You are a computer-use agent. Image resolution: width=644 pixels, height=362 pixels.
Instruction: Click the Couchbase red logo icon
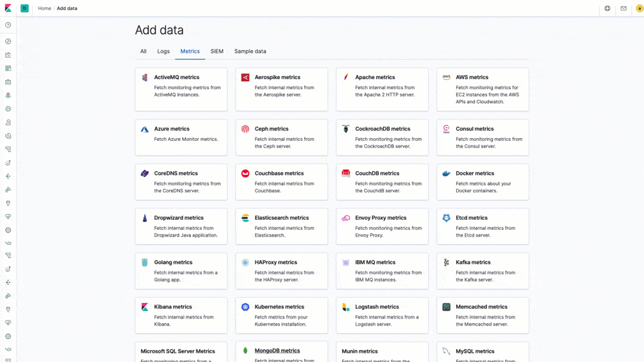click(246, 173)
